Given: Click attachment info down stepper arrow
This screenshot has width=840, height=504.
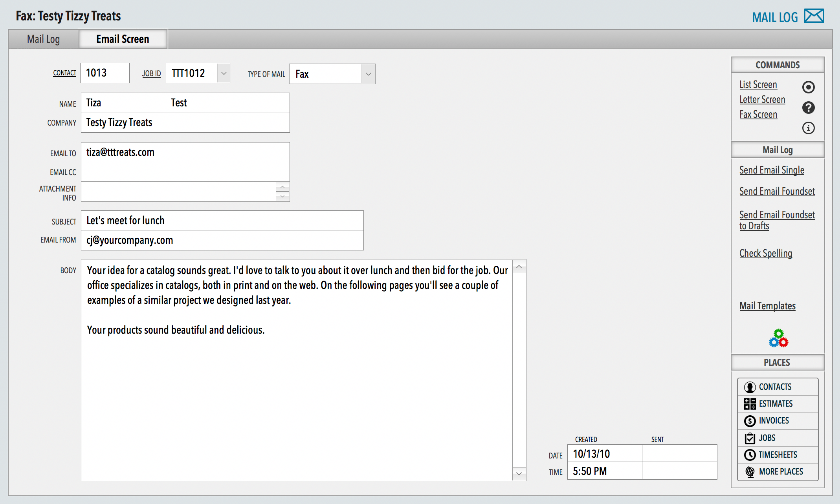Looking at the screenshot, I should 282,196.
